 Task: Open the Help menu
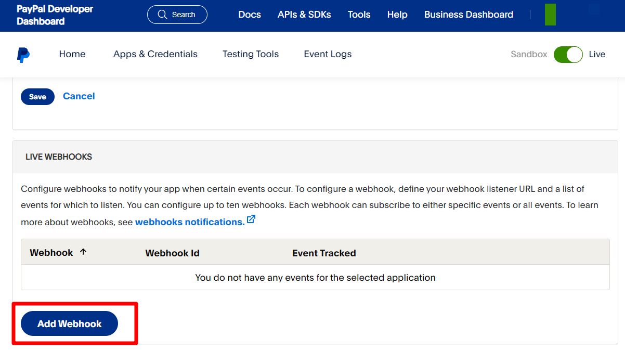397,15
